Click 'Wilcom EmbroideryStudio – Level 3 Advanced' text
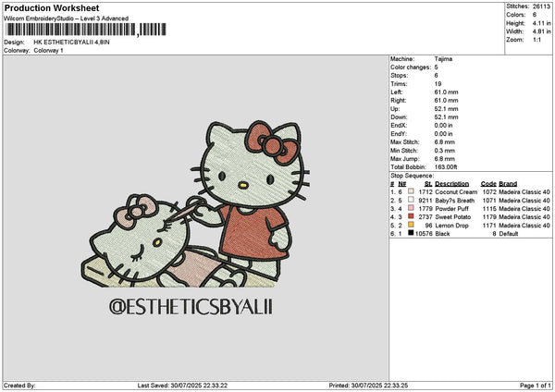Image resolution: width=555 pixels, height=392 pixels. pyautogui.click(x=67, y=18)
